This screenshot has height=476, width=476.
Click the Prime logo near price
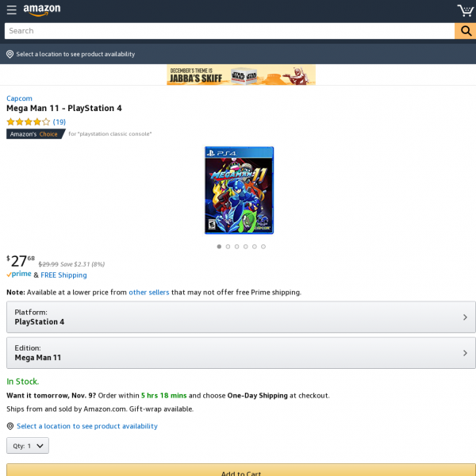click(x=19, y=274)
